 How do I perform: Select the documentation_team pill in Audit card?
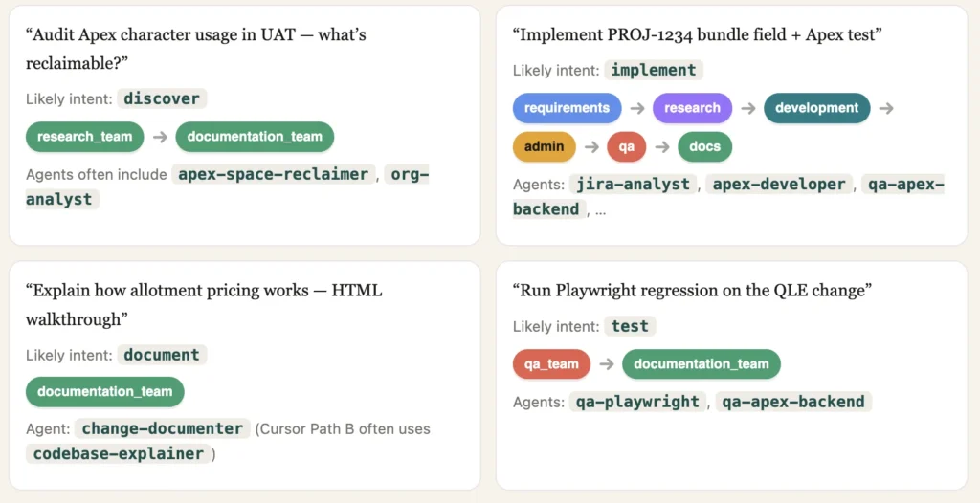(x=255, y=137)
